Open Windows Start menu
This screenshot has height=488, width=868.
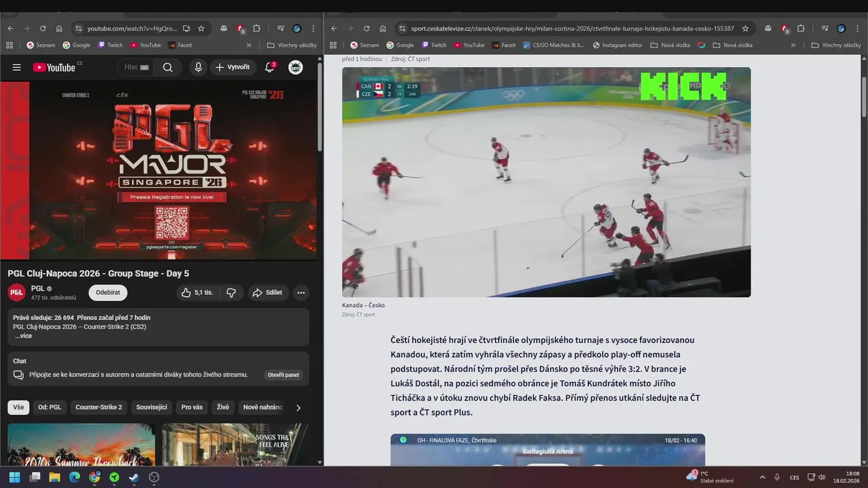(x=14, y=477)
